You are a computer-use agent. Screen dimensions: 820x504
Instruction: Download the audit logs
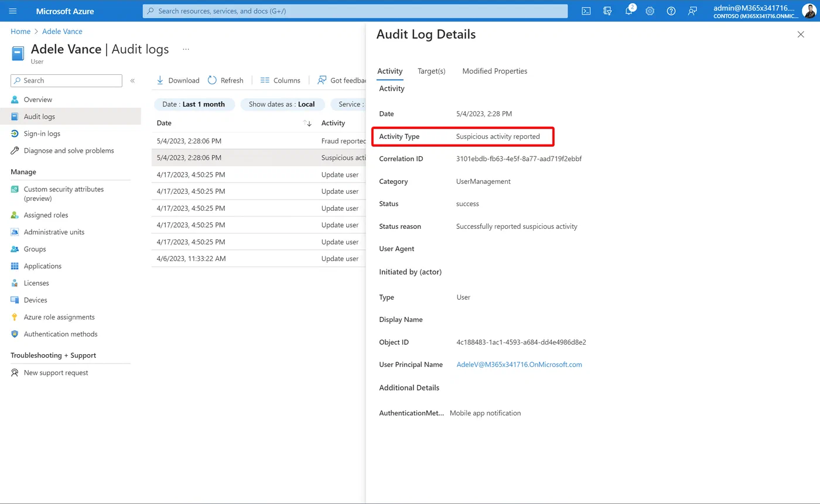pos(177,80)
